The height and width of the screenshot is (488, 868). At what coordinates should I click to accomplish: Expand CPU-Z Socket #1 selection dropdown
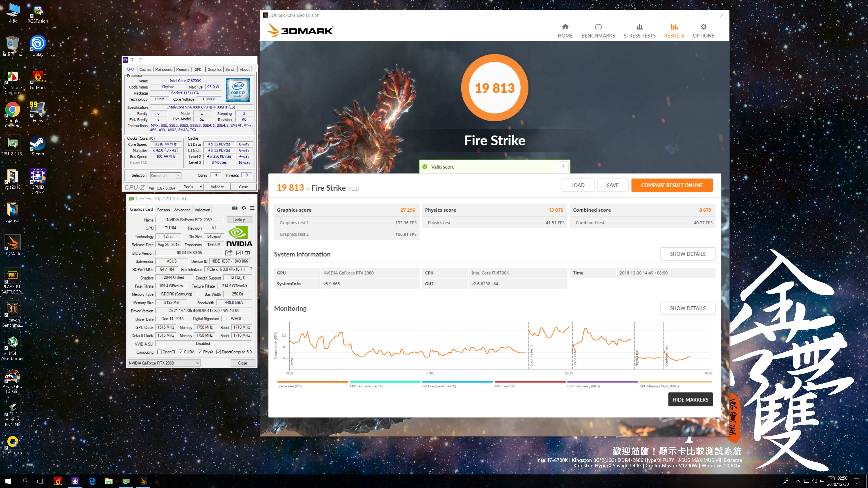(178, 176)
